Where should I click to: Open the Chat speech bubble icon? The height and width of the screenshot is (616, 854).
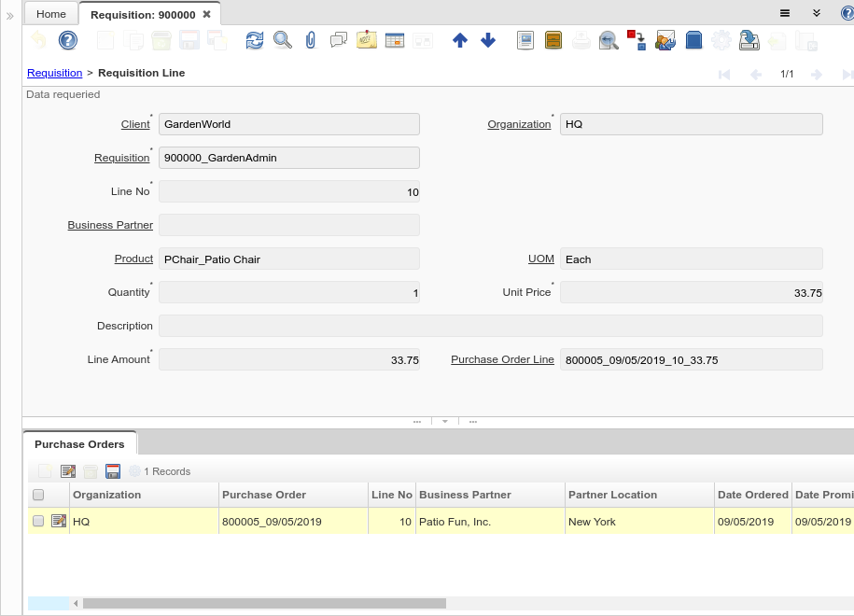(339, 40)
